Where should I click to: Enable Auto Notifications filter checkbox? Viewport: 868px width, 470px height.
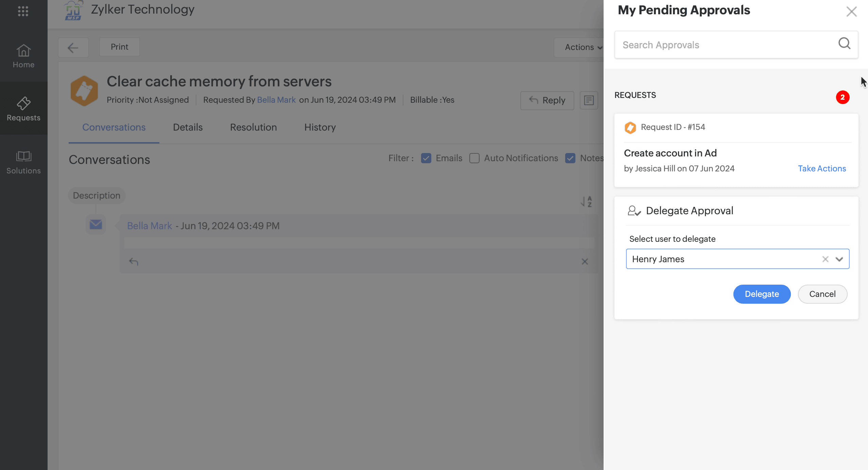pyautogui.click(x=474, y=158)
